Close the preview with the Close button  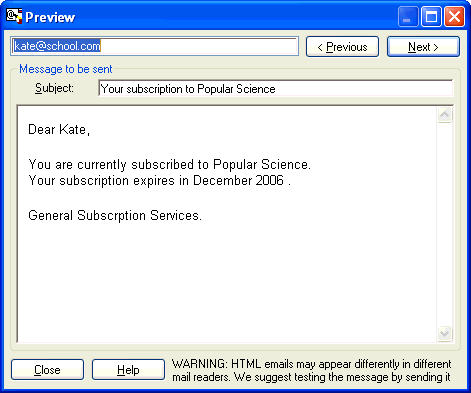point(47,370)
